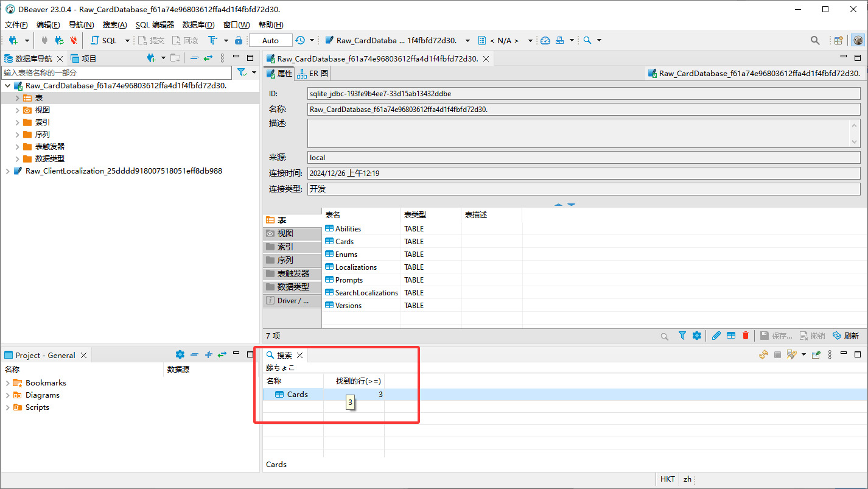The image size is (868, 489).
Task: Open the 编辑 menu
Action: [48, 25]
